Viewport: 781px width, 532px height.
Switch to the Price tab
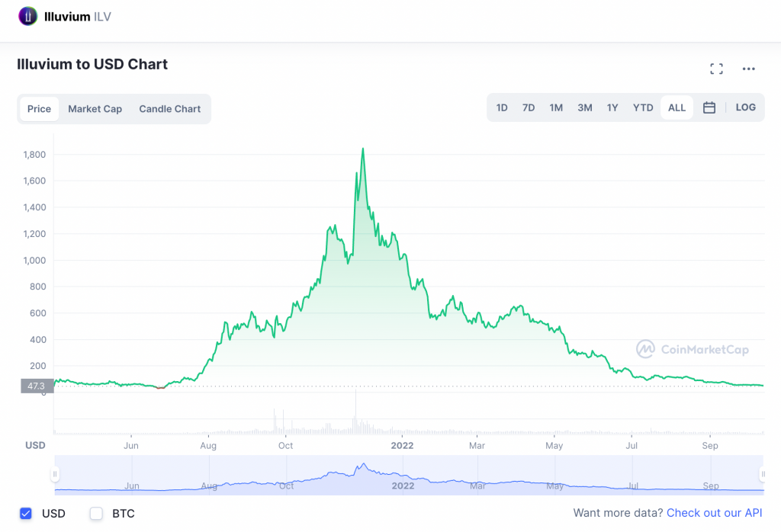40,109
